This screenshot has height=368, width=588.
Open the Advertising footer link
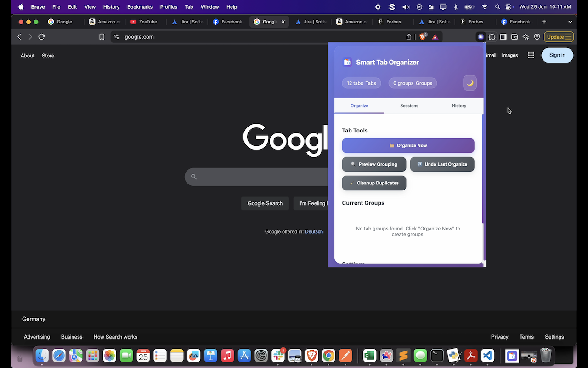click(37, 337)
